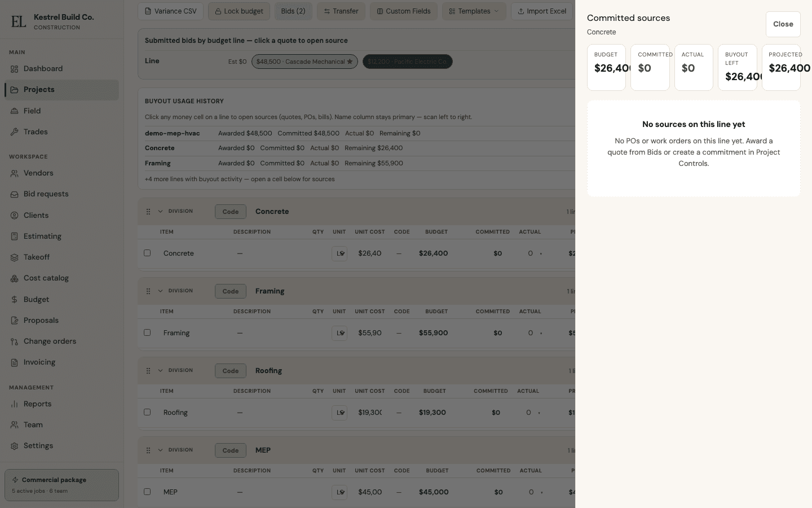Open Reports chart icon
This screenshot has height=508, width=812.
(x=15, y=404)
